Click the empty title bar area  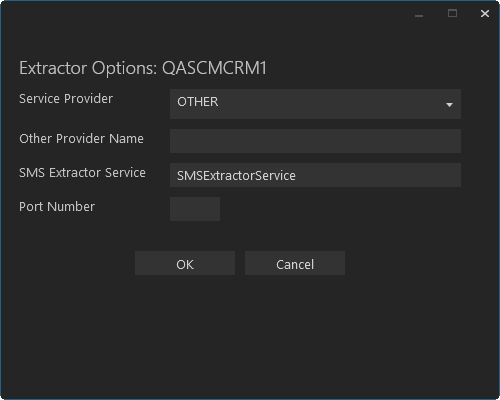click(x=200, y=14)
